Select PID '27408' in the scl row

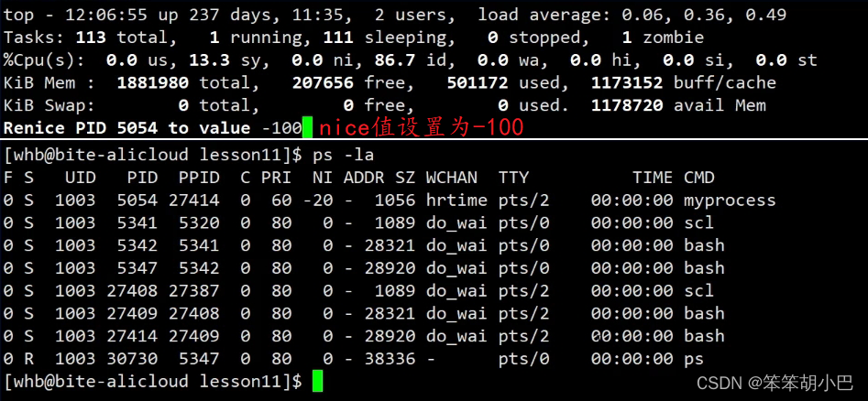point(132,290)
